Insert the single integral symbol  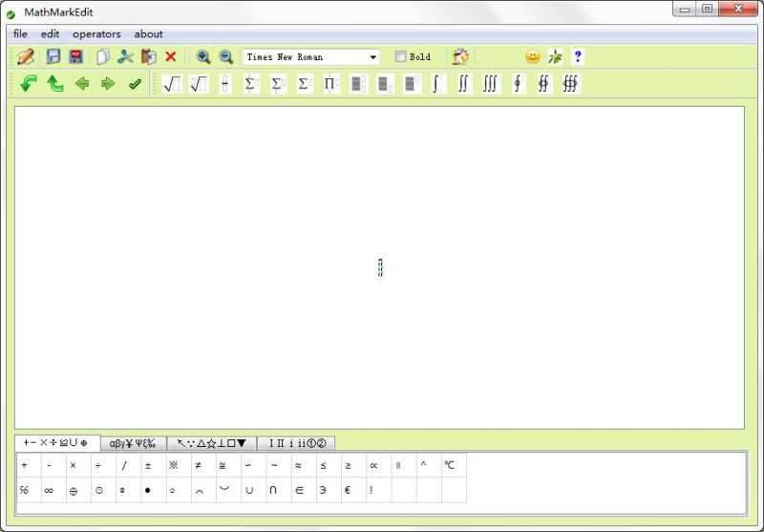point(436,84)
